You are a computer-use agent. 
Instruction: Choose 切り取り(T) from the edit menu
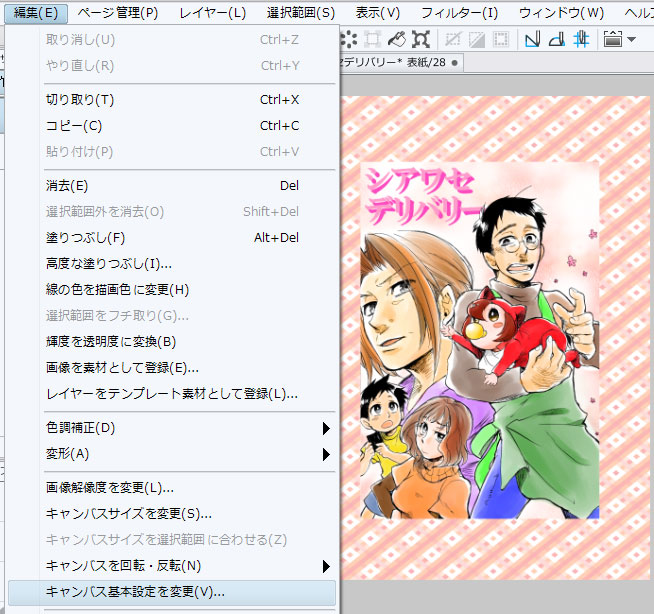172,100
